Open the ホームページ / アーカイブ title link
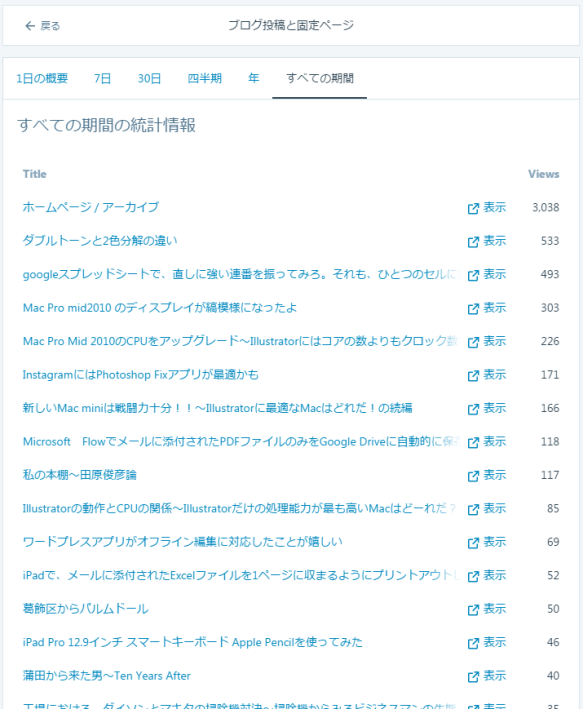The height and width of the screenshot is (709, 583). coord(91,207)
